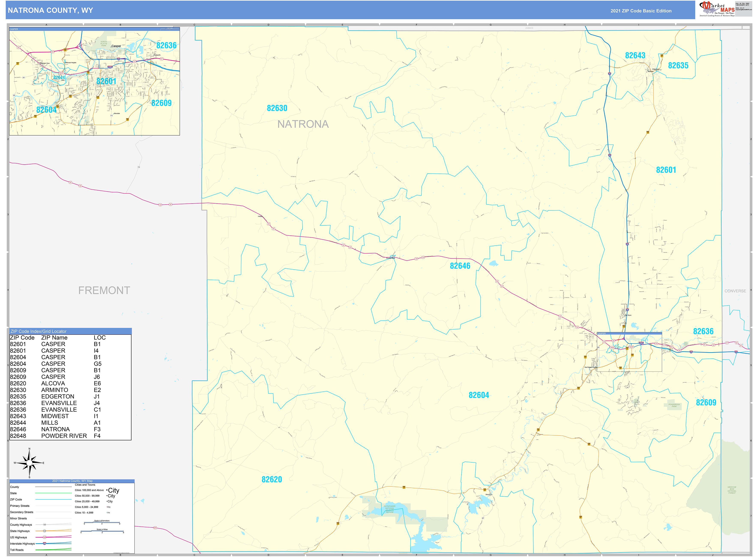Click the NATRONA COUNTY, WY title text
Screen dimensions: 756x557
click(x=50, y=10)
